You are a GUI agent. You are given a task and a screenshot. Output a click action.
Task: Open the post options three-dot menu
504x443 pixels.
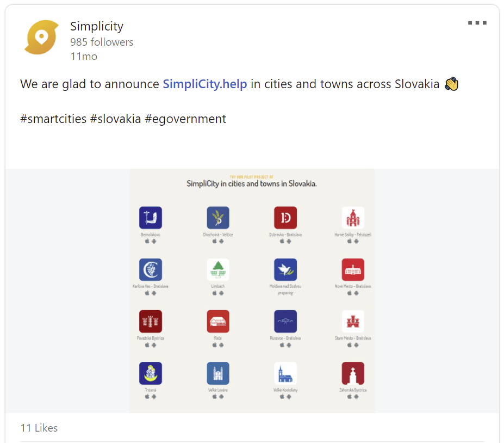click(x=477, y=23)
